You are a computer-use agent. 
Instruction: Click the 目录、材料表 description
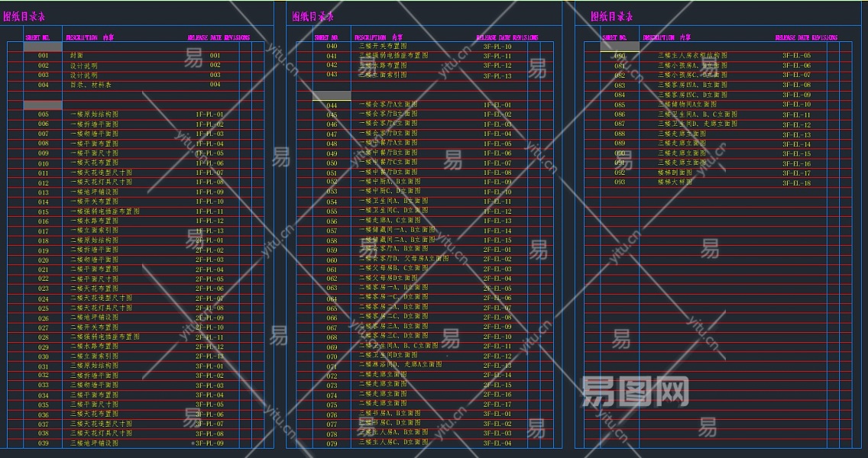click(90, 85)
